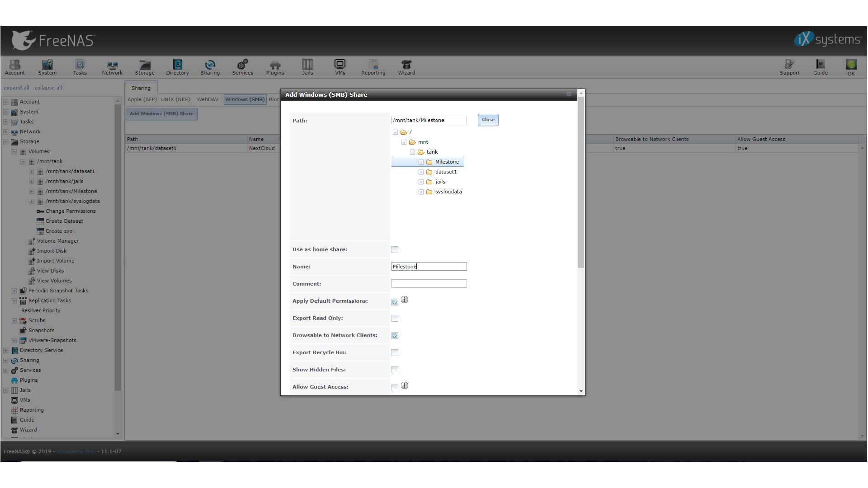Open the VMs toolbar icon
868x488 pixels.
click(340, 67)
